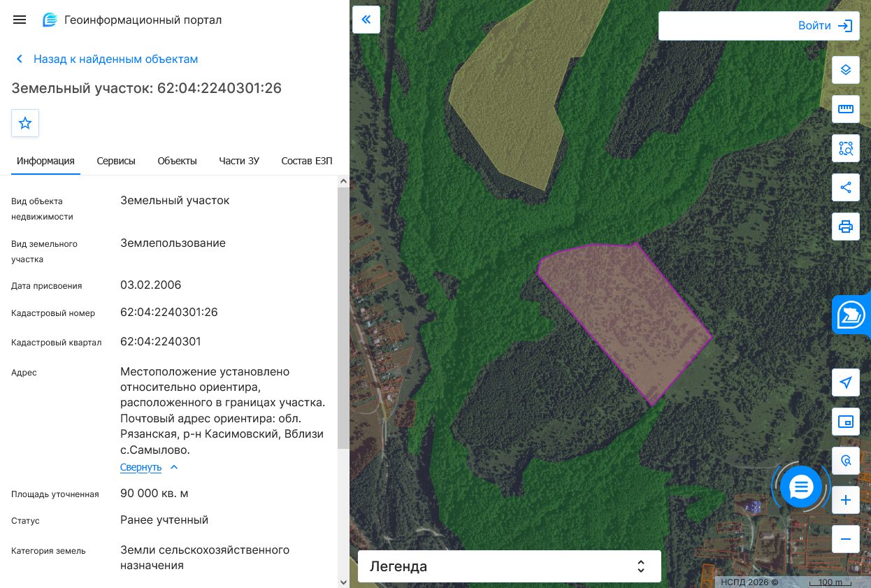The width and height of the screenshot is (871, 588).
Task: Share the current map view
Action: click(x=846, y=187)
